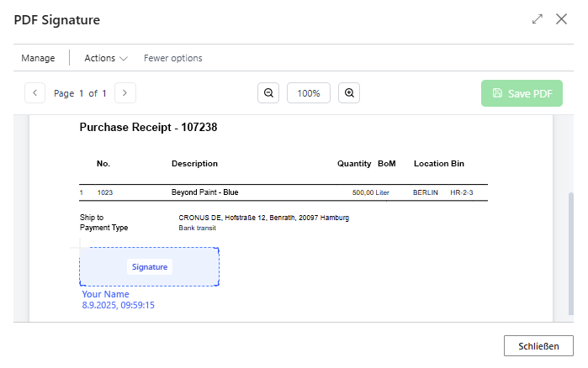
Task: Expand the dialog to full screen
Action: coord(538,18)
